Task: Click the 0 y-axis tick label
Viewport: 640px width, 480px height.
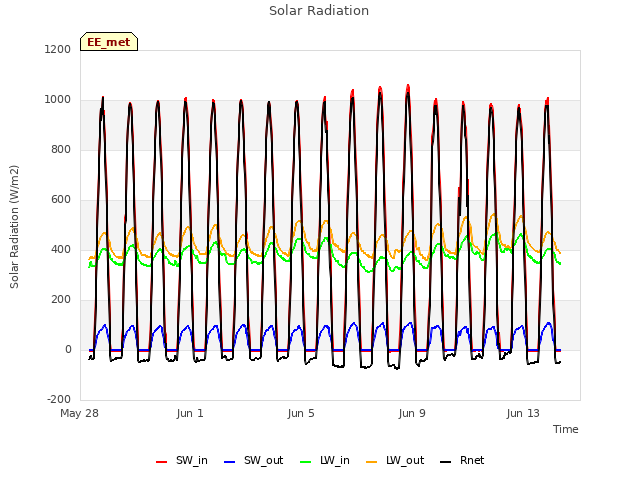Action: coord(68,349)
